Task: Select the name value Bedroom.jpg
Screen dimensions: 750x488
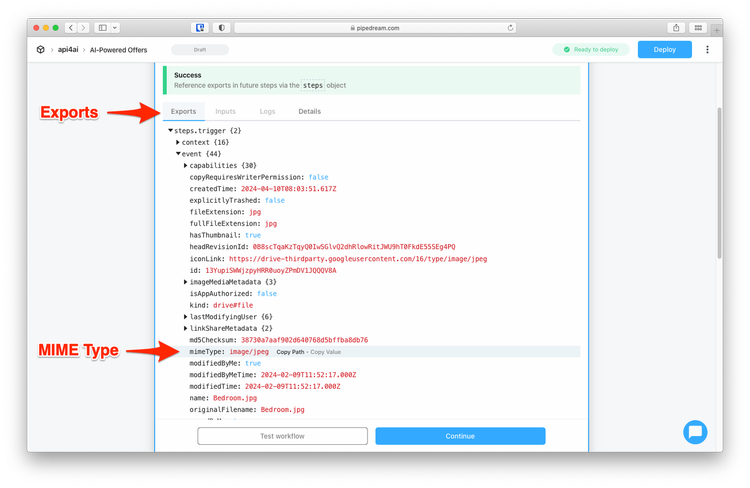Action: [235, 398]
